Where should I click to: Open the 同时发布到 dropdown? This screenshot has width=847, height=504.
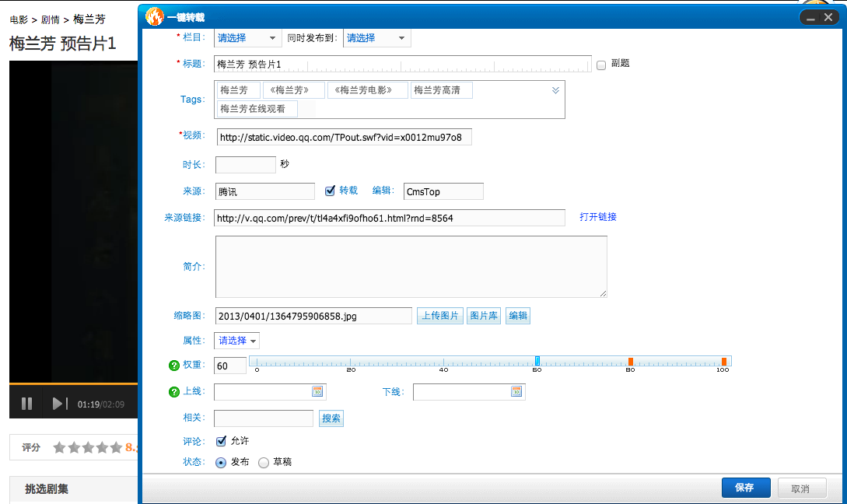[376, 38]
